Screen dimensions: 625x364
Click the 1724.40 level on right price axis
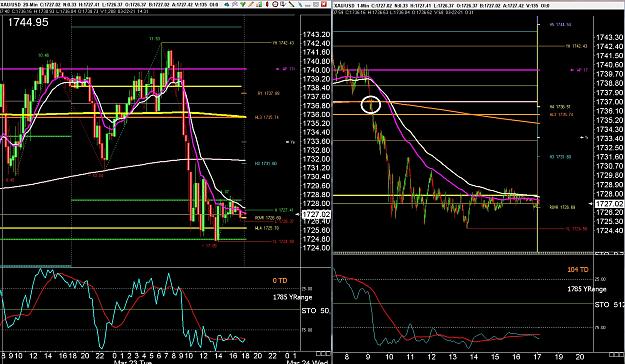(x=609, y=230)
